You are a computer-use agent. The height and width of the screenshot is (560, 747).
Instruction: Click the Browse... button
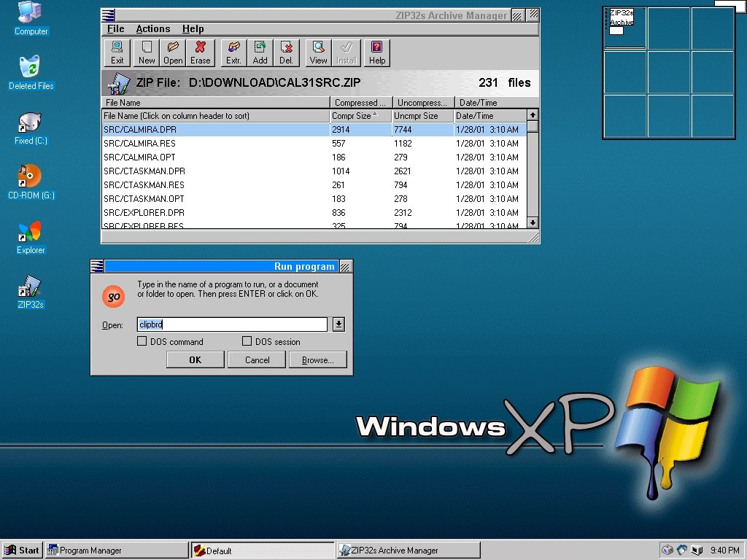point(317,359)
